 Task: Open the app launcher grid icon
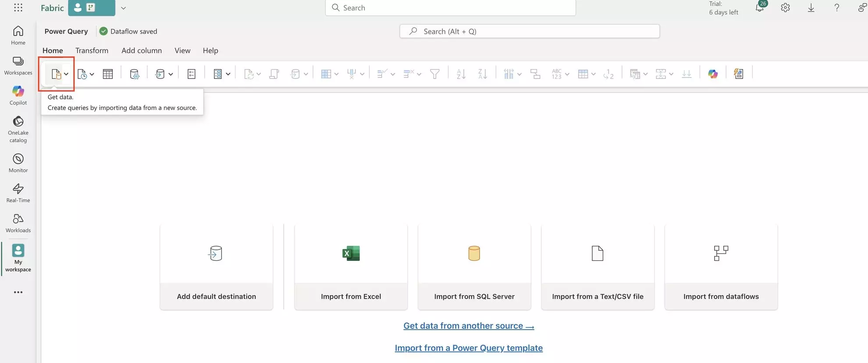pos(18,7)
